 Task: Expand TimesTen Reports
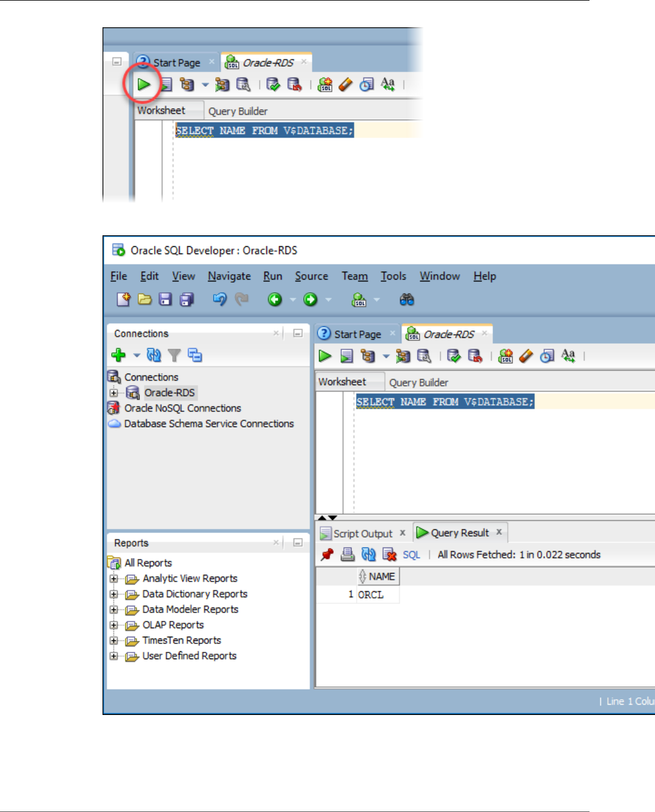pos(113,640)
